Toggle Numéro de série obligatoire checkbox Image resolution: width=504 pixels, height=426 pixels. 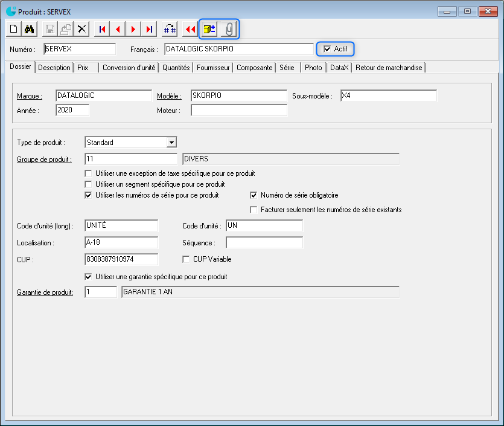coord(254,195)
